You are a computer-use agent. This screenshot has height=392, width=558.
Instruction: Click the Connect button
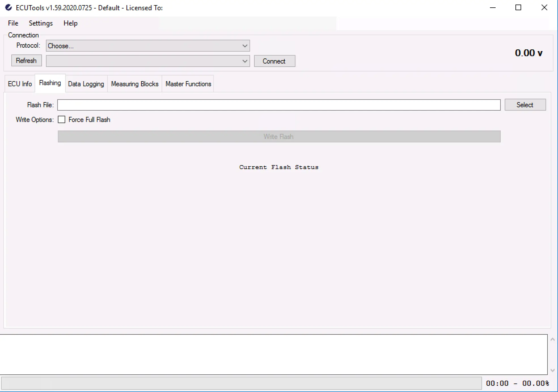point(274,61)
